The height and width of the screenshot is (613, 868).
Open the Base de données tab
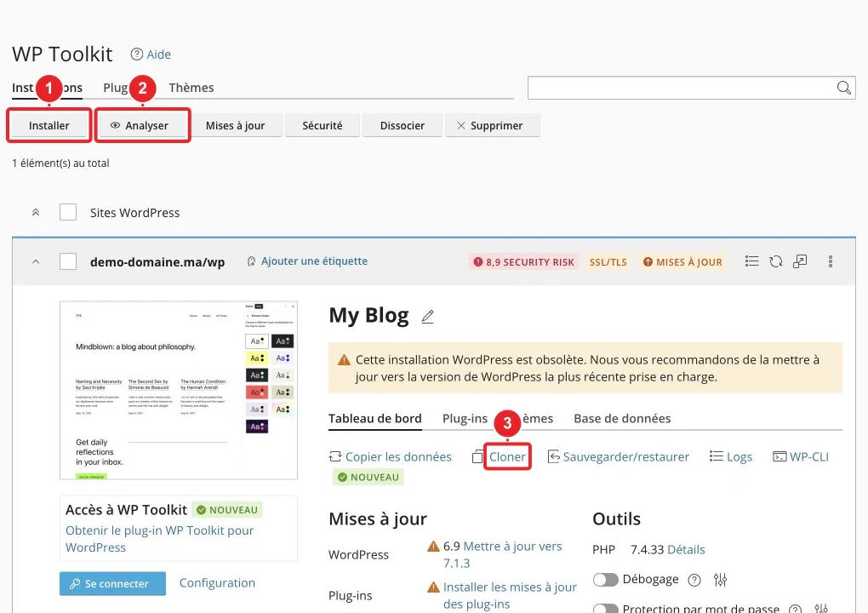[622, 419]
